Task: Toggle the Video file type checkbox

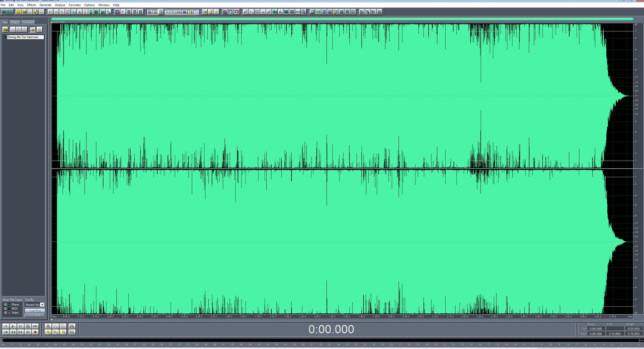Action: tap(5, 313)
